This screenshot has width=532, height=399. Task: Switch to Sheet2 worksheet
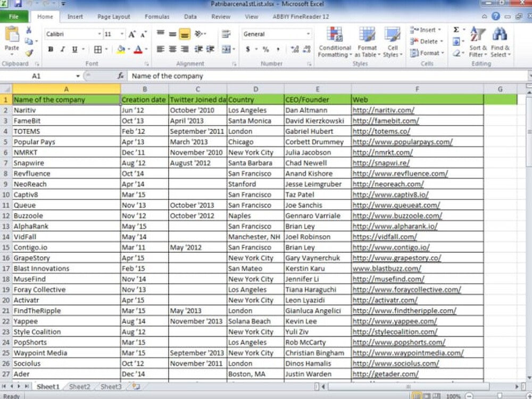80,386
